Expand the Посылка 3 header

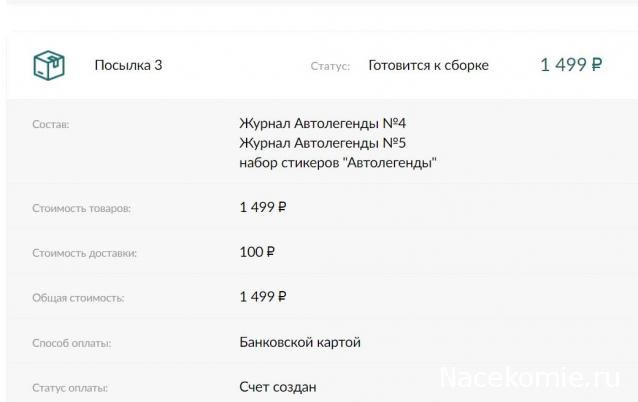128,66
